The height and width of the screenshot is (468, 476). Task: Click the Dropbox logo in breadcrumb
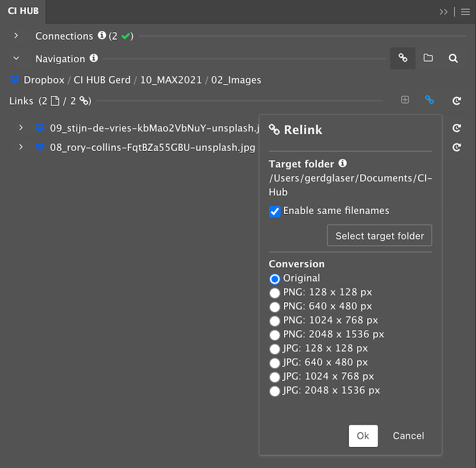pos(14,80)
